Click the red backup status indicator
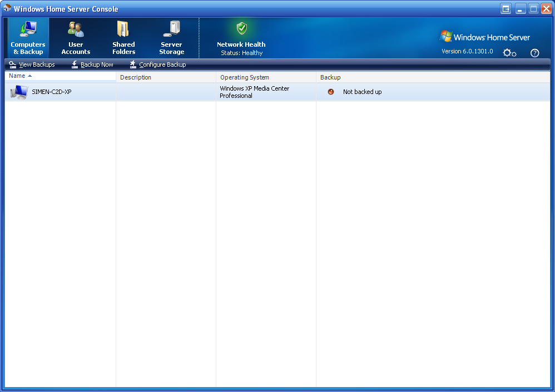The height and width of the screenshot is (392, 555). 330,92
